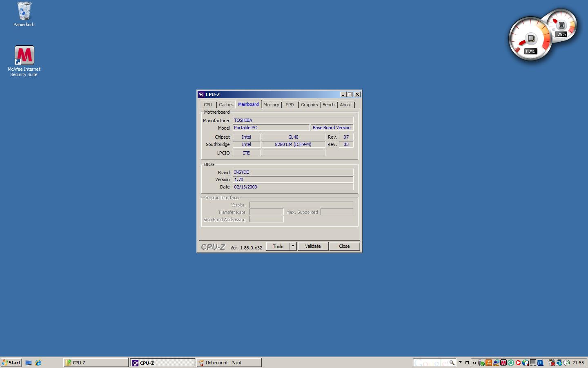
Task: Click the LPCIO ITE value
Action: point(246,153)
